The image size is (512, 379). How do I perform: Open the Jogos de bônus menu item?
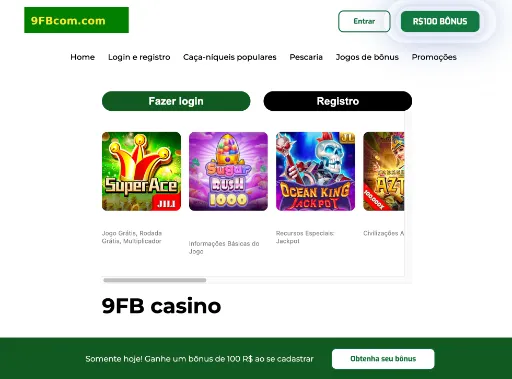coord(367,57)
